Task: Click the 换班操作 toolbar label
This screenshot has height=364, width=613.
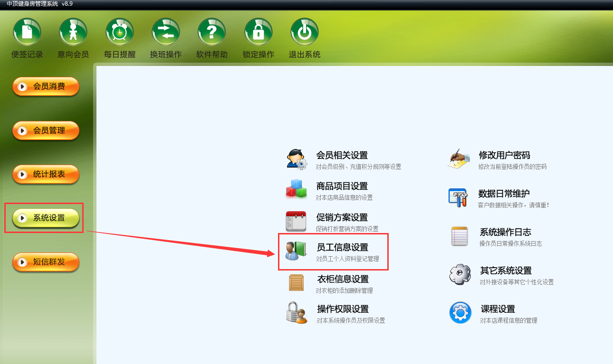Action: 166,55
